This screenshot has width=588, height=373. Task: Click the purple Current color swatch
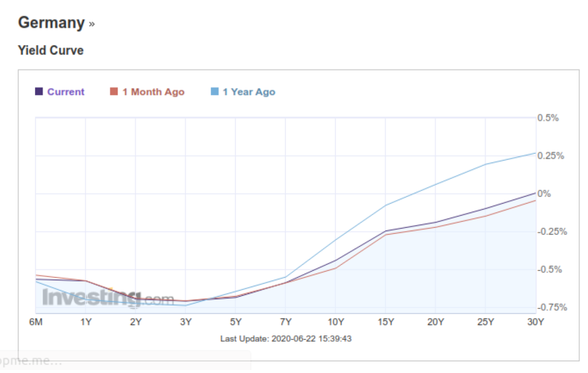(x=39, y=92)
